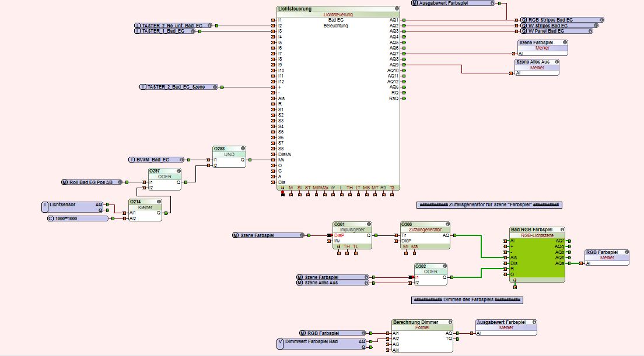
Task: Click the Ma parameter on O300 Zufallsgenerator
Action: coord(414,246)
